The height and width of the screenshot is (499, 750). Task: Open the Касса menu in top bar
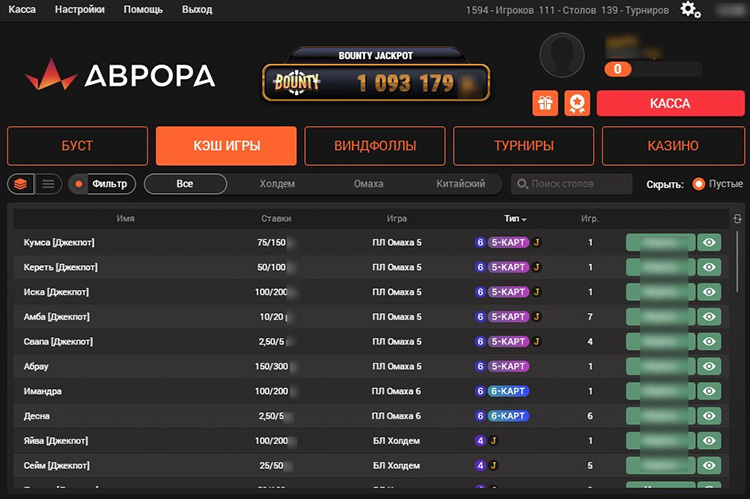coord(22,9)
